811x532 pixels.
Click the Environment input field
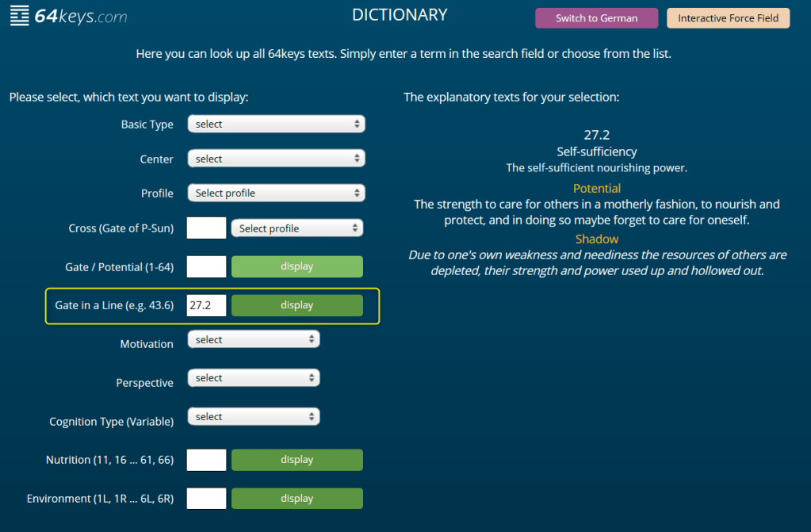pyautogui.click(x=206, y=499)
